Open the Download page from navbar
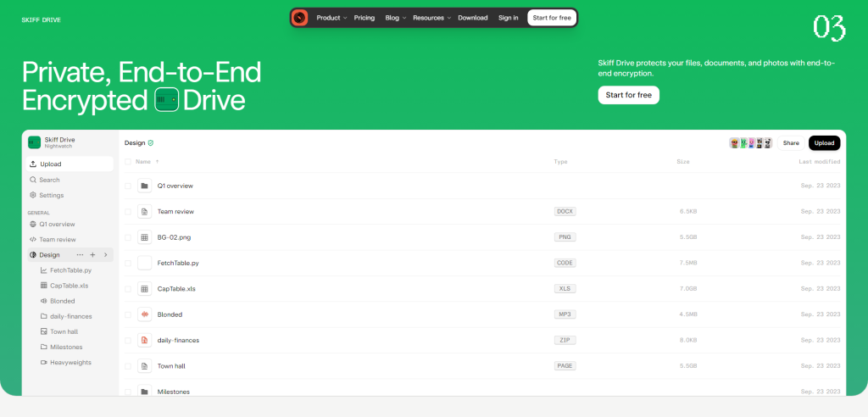 click(473, 18)
